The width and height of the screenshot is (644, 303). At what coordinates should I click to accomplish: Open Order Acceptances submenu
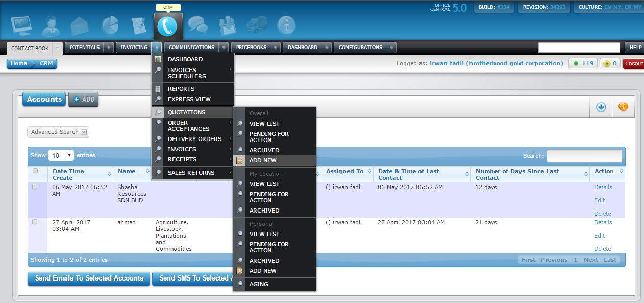coord(193,126)
